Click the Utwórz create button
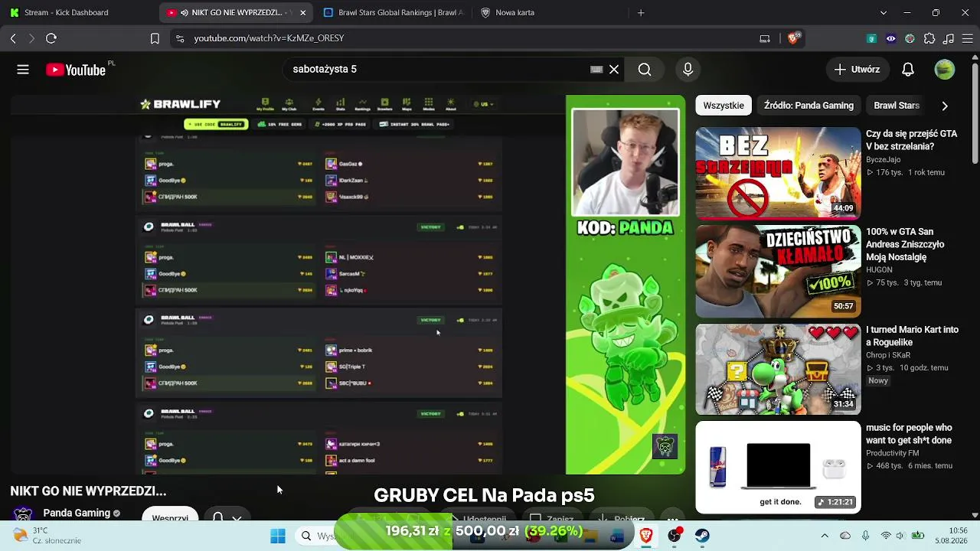Image resolution: width=980 pixels, height=551 pixels. 857,70
